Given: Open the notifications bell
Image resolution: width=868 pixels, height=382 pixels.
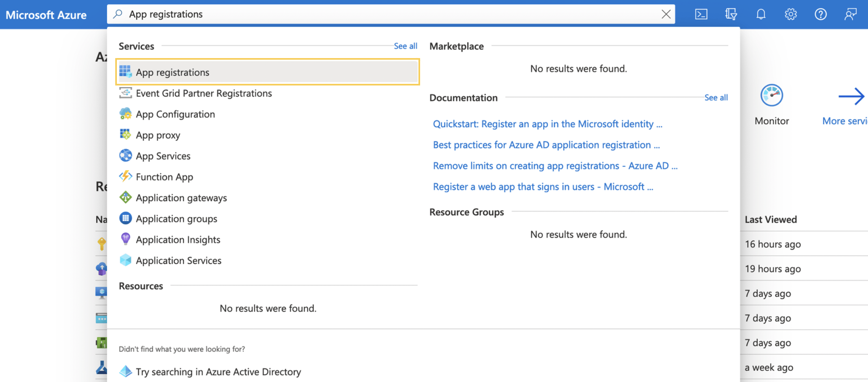Looking at the screenshot, I should point(761,14).
